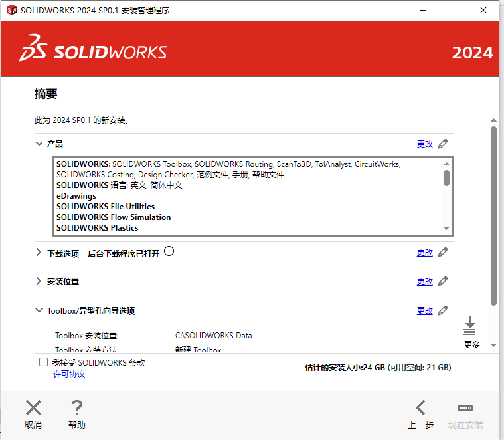
Task: Click the pencil icon beside 下载选项
Action: click(x=443, y=252)
